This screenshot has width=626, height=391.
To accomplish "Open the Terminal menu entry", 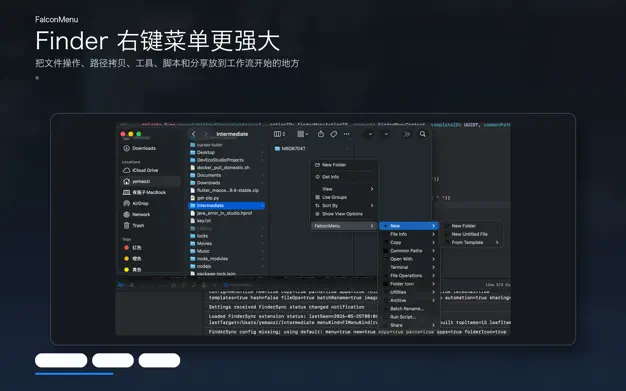I will 409,268.
